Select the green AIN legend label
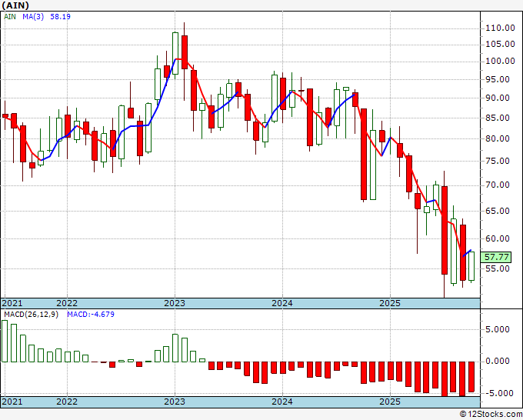This screenshot has width=523, height=420. (10, 17)
